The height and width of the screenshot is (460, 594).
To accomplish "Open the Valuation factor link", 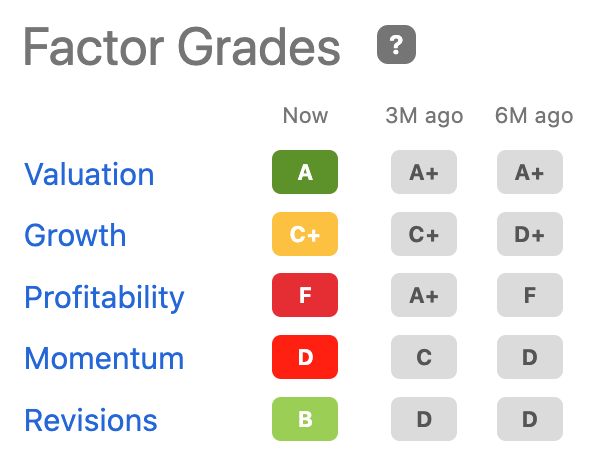I will point(89,174).
